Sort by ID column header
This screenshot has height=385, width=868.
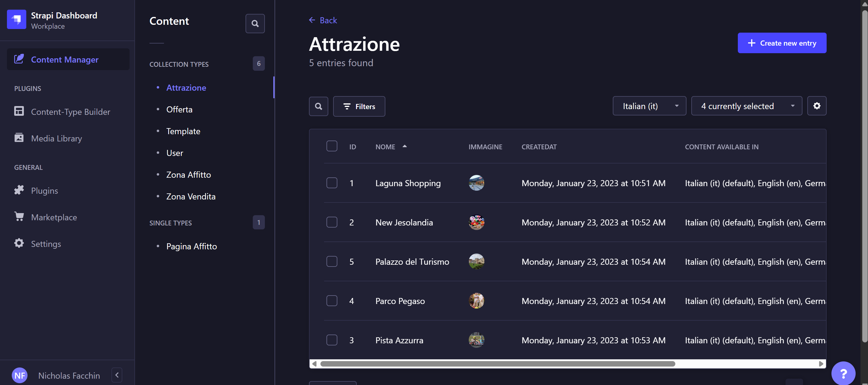coord(352,147)
